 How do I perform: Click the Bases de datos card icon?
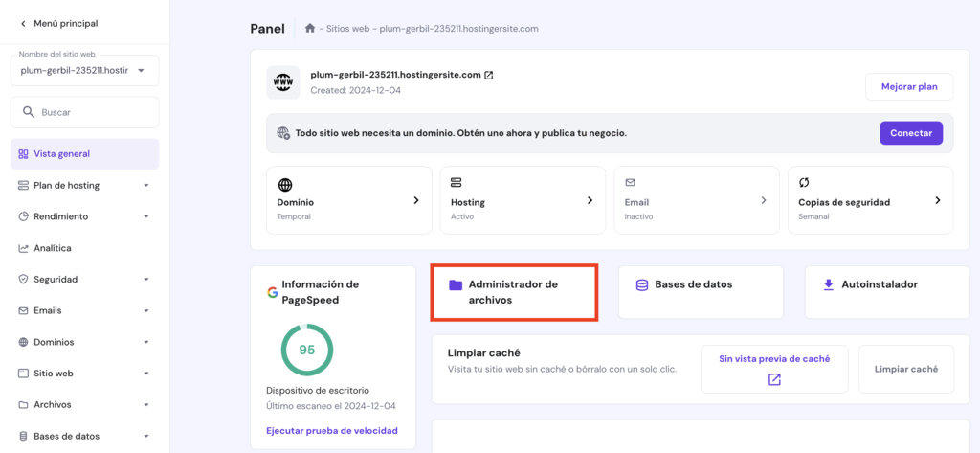click(642, 284)
